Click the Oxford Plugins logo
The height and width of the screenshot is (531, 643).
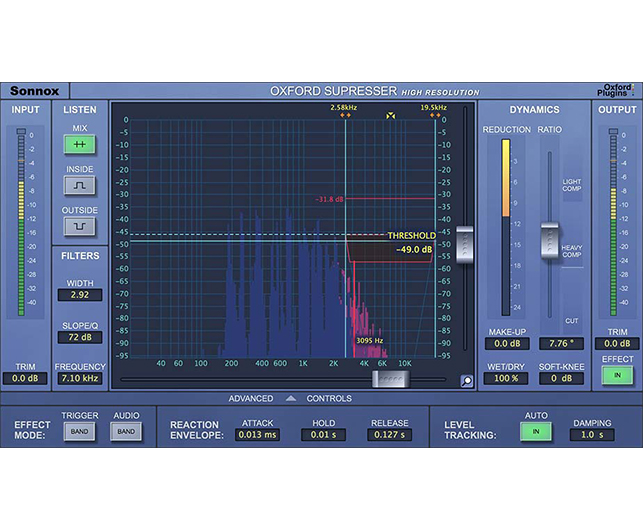point(615,90)
